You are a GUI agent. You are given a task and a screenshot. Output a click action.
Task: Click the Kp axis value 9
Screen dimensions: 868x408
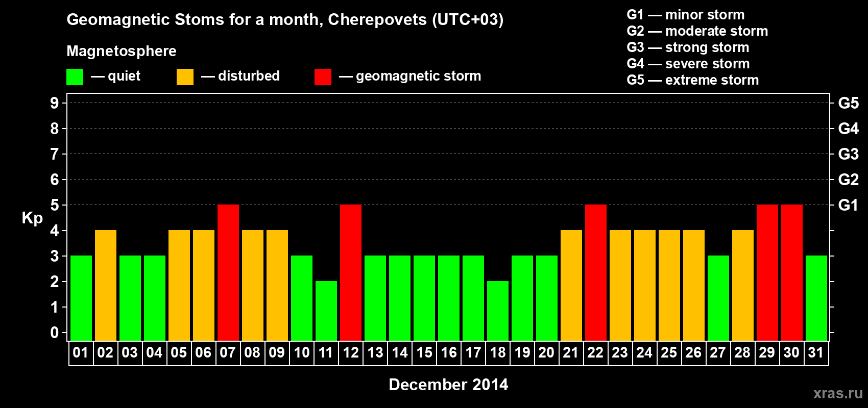[x=55, y=103]
